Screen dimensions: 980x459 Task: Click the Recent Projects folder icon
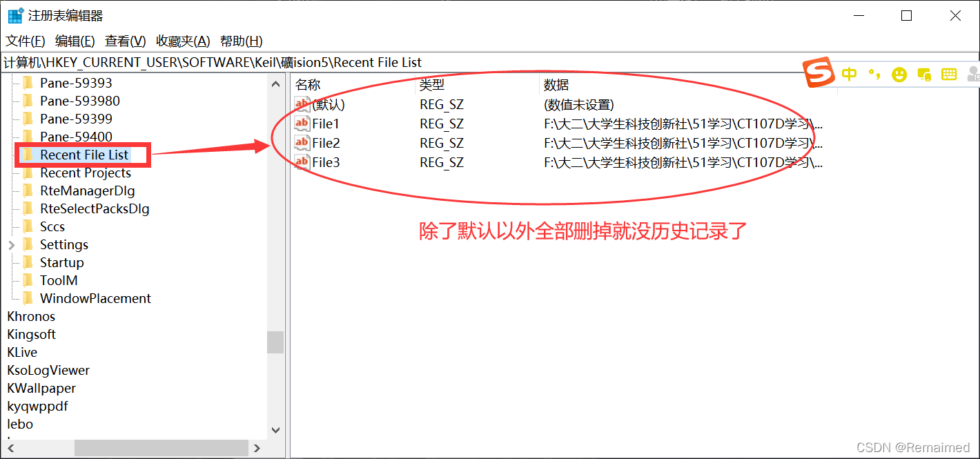[x=28, y=173]
